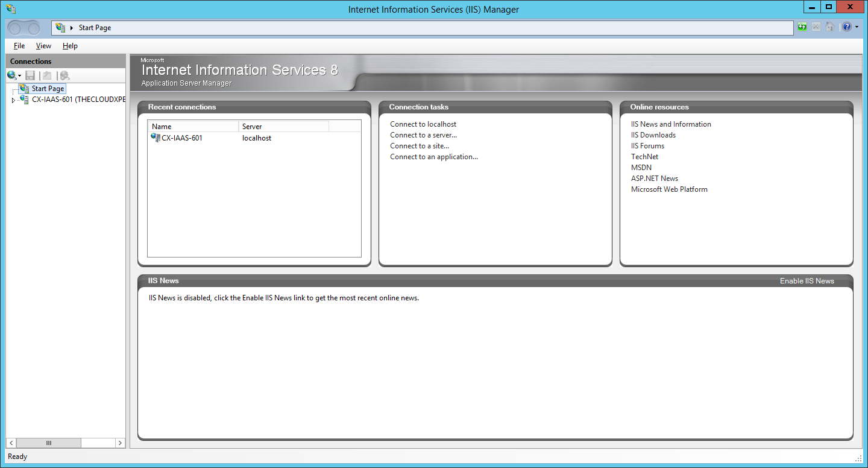Click the Save floppy disk icon in Connections
This screenshot has width=868, height=468.
click(x=30, y=75)
